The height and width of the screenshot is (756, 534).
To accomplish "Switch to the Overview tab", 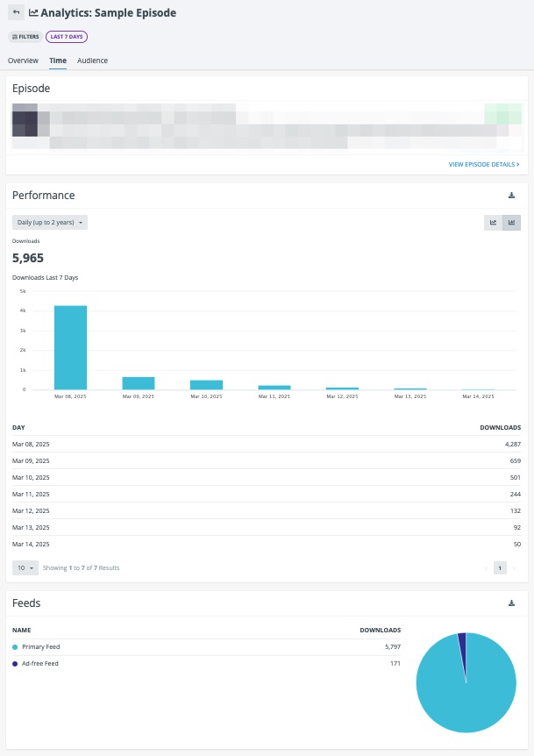I will (x=23, y=61).
